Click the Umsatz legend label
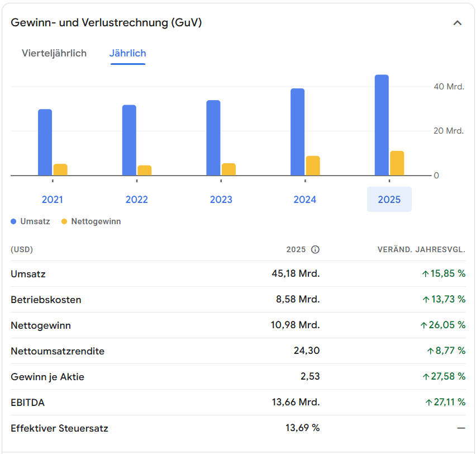Image resolution: width=476 pixels, height=454 pixels. click(35, 221)
